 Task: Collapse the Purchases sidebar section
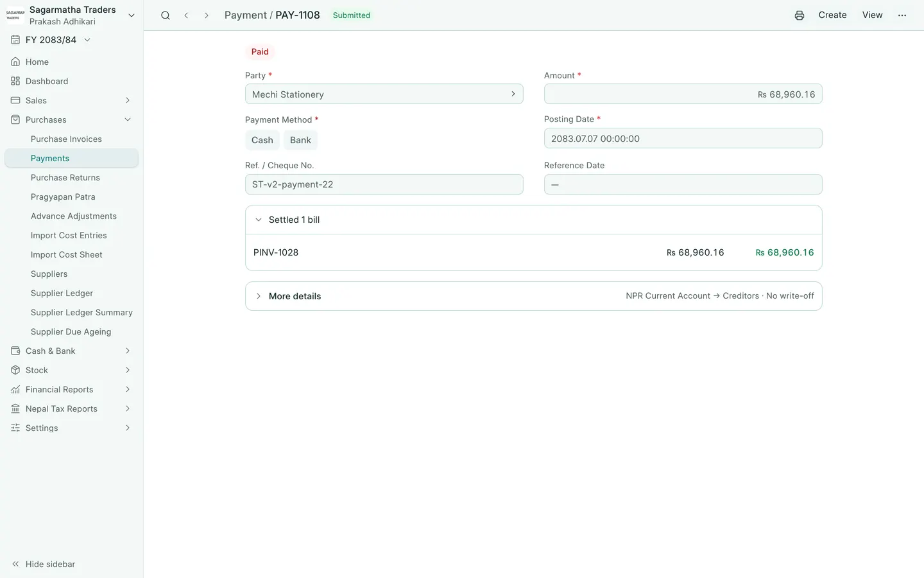pyautogui.click(x=128, y=120)
